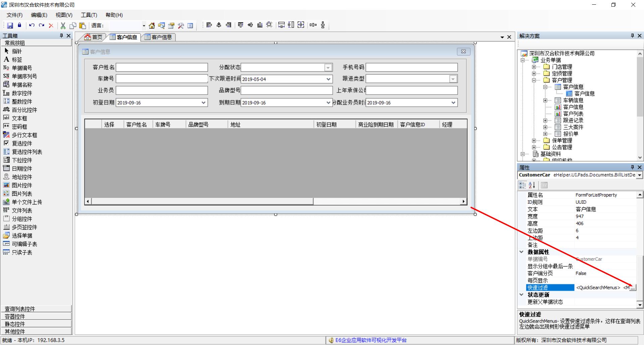Image resolution: width=644 pixels, height=345 pixels.
Task: Sort properties alphabetically with A-Z icon
Action: pyautogui.click(x=532, y=185)
